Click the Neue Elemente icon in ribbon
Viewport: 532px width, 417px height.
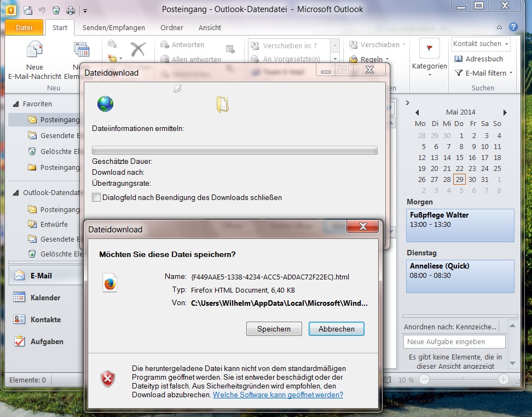(x=82, y=49)
